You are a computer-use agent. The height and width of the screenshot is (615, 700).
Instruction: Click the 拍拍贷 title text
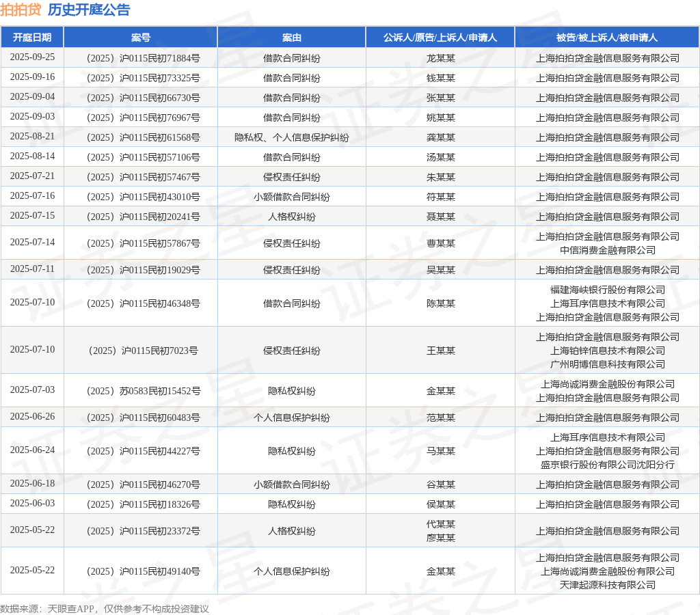(21, 10)
